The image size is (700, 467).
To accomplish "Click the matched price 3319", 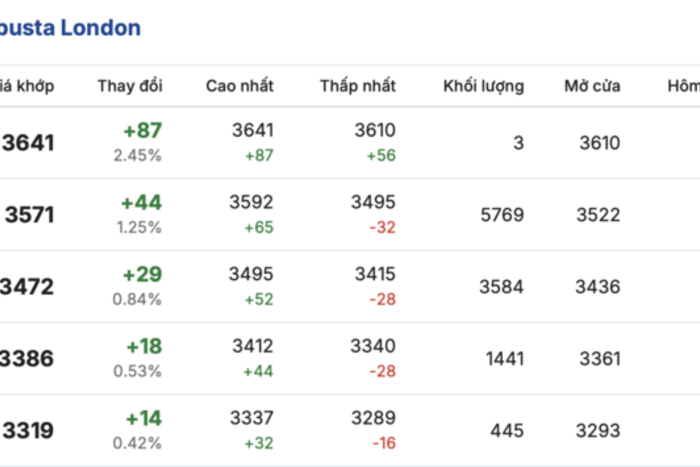I will (x=29, y=431).
